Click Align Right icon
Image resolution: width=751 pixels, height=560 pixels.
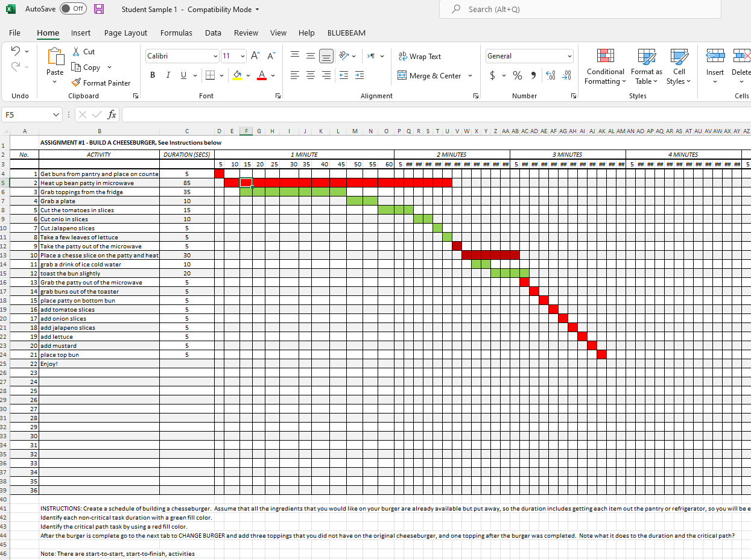pos(326,75)
